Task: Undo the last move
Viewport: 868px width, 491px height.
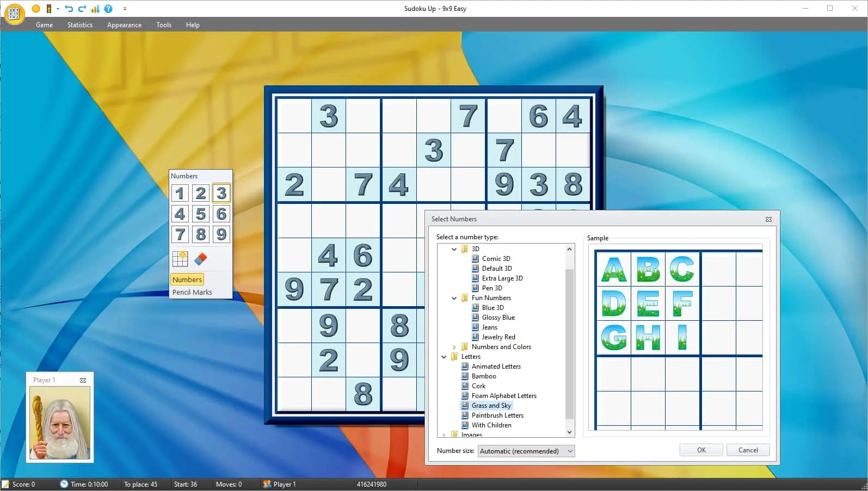Action: click(69, 9)
